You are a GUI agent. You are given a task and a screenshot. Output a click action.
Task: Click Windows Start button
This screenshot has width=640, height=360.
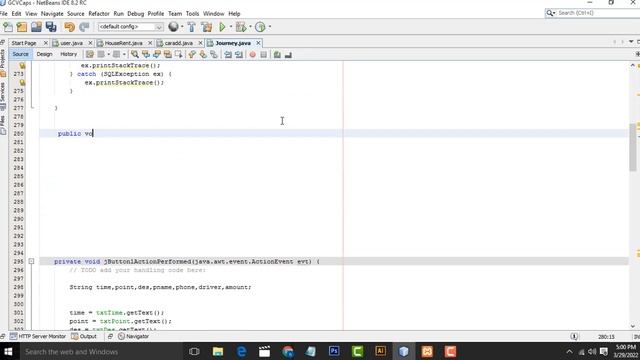(x=8, y=351)
